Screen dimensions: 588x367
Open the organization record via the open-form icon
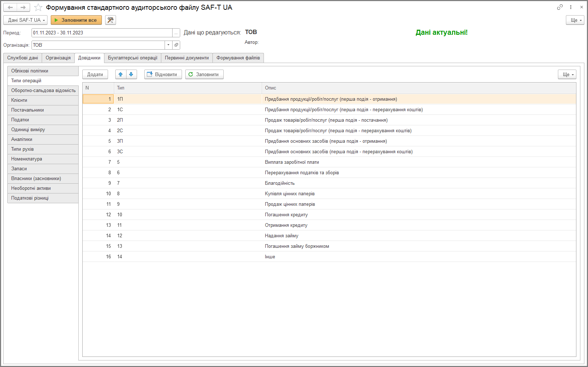176,45
